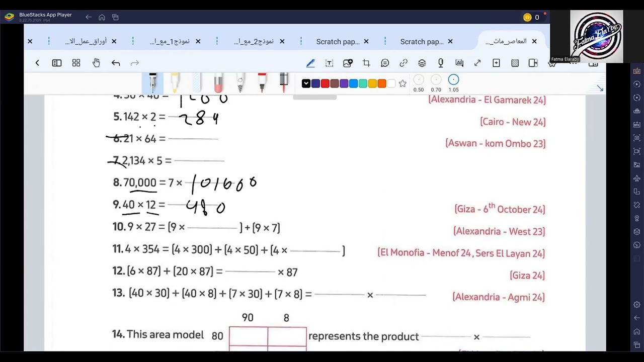Select the light blue tape tool
The image size is (644, 362).
pyautogui.click(x=196, y=83)
